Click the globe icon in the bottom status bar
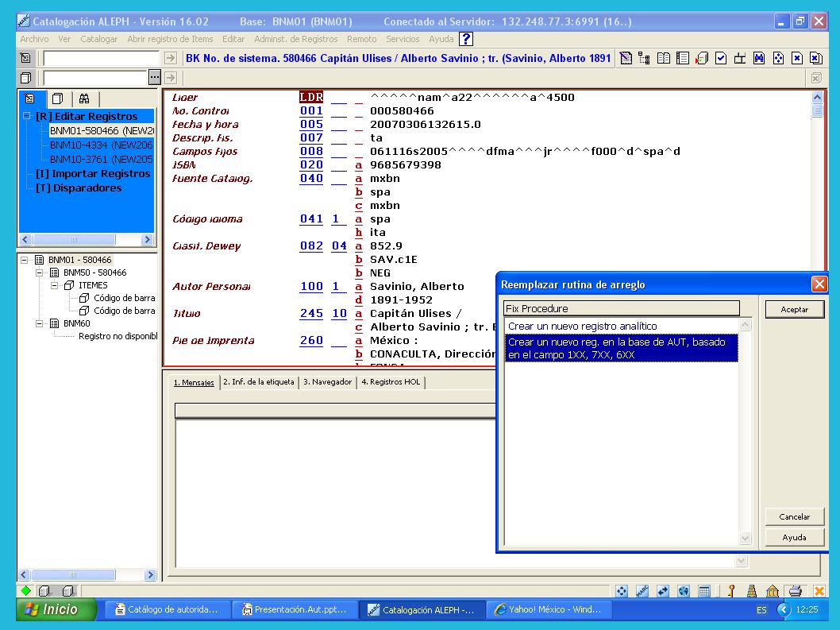The height and width of the screenshot is (630, 840). point(684,591)
